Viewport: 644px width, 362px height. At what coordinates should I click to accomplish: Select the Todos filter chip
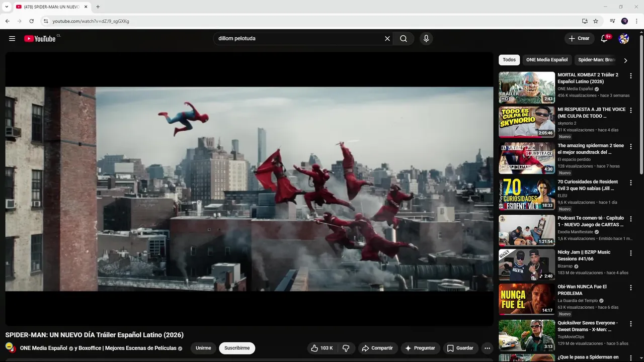point(509,60)
